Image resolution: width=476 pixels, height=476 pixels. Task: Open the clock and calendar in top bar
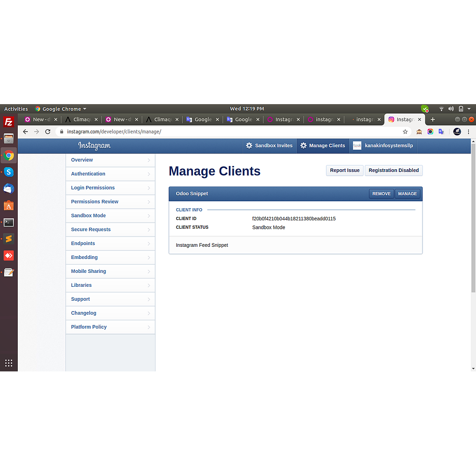[x=247, y=109]
